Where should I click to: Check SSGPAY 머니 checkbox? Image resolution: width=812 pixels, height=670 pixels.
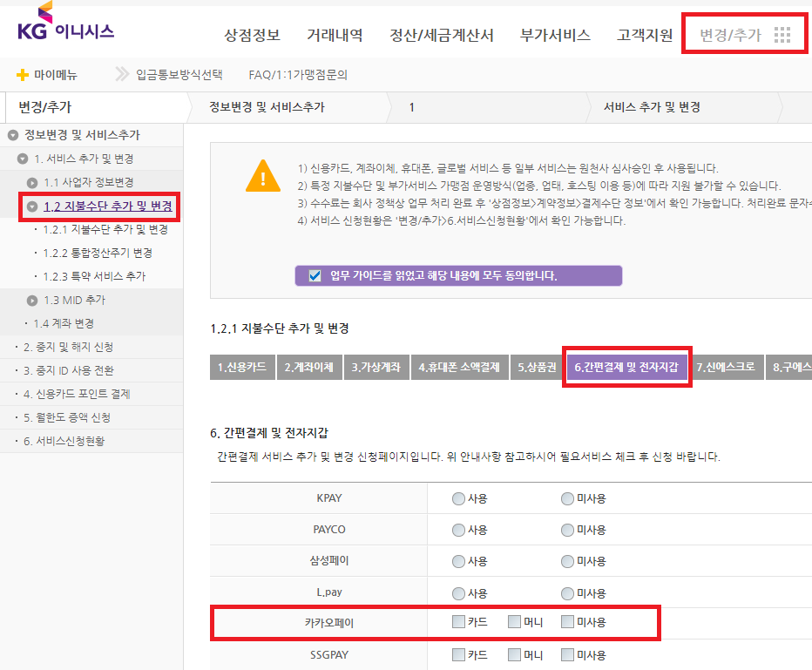[514, 654]
